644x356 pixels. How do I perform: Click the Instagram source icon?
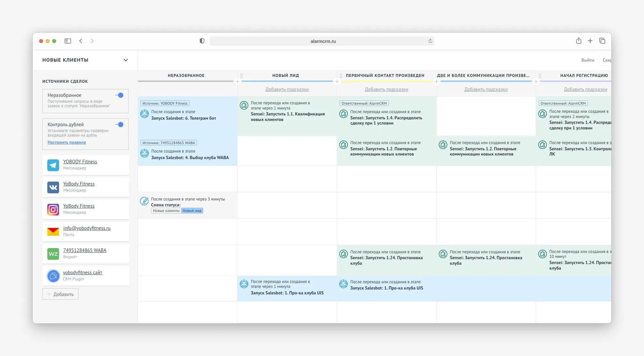[53, 209]
